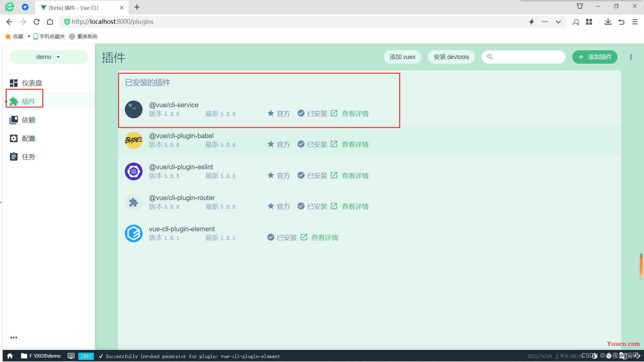This screenshot has height=362, width=644.
Task: Click the F:\0928\demo folder path in status bar
Action: 41,356
